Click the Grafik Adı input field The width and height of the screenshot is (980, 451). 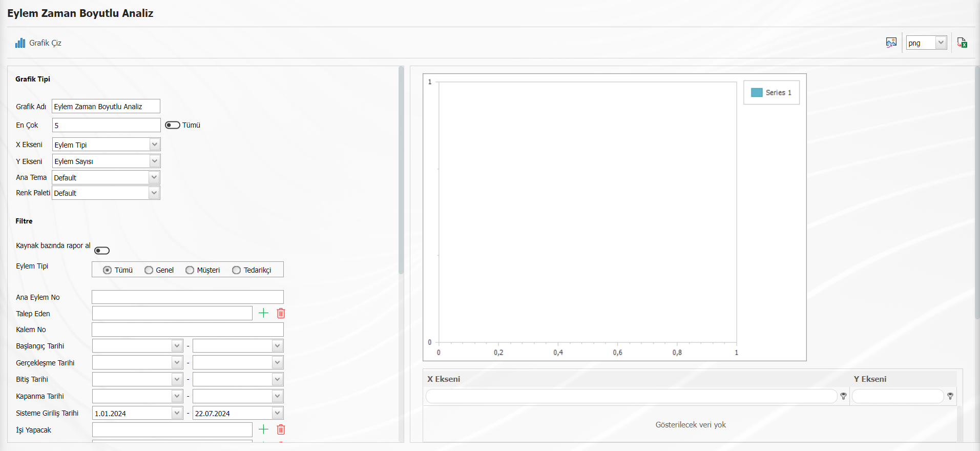[x=106, y=106]
